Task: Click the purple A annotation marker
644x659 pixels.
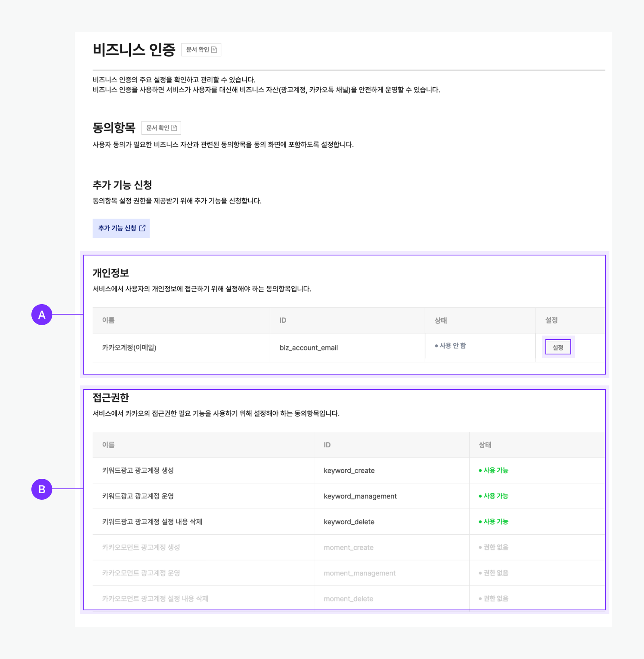Action: point(42,315)
